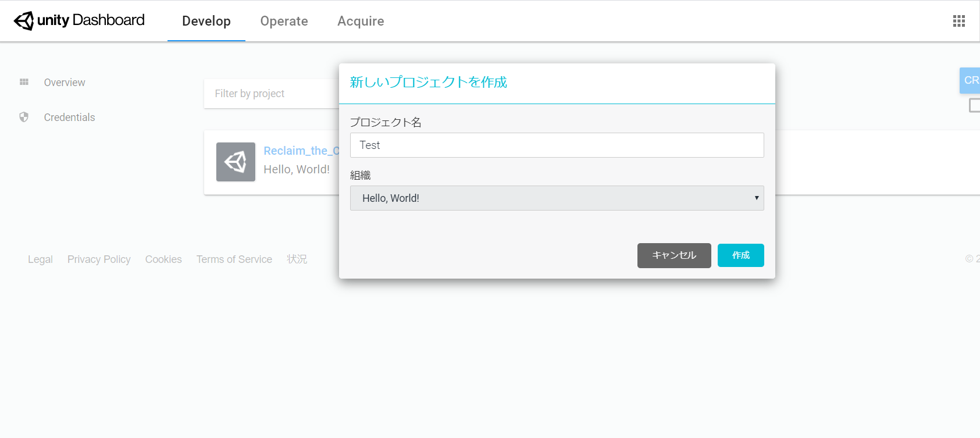Open the 状況 status footer link
This screenshot has height=438, width=980.
point(297,259)
